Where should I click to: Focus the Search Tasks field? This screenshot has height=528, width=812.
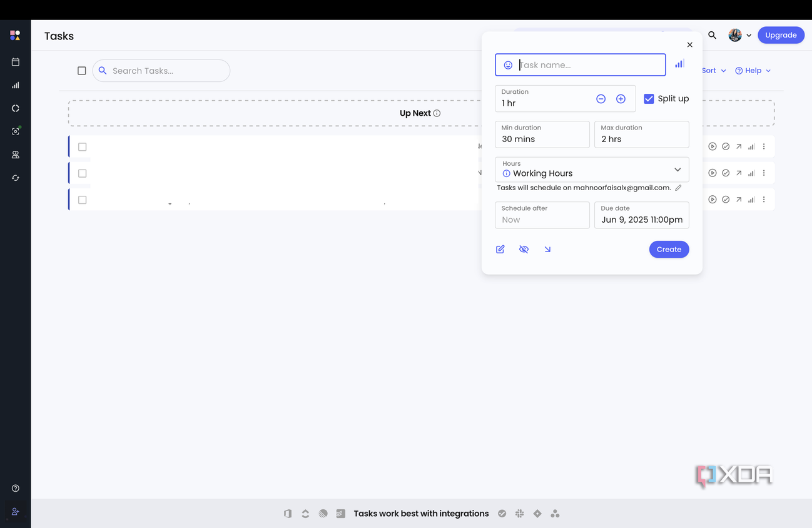(161, 71)
